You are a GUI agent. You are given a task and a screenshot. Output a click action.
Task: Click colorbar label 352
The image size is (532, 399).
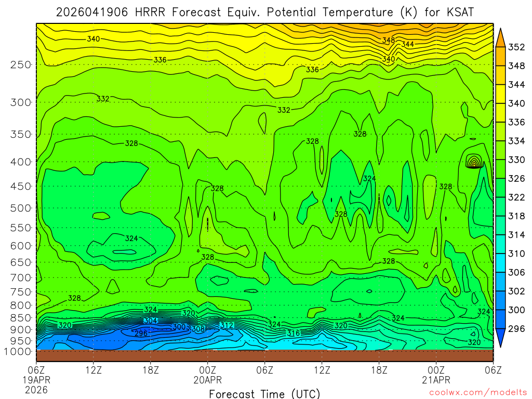coord(516,47)
